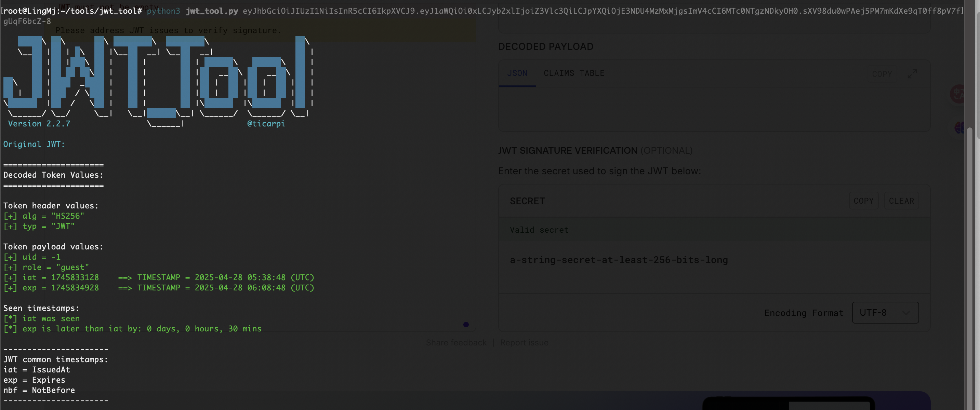This screenshot has width=980, height=410.
Task: Click the 'exp = Expires' line
Action: click(x=34, y=380)
